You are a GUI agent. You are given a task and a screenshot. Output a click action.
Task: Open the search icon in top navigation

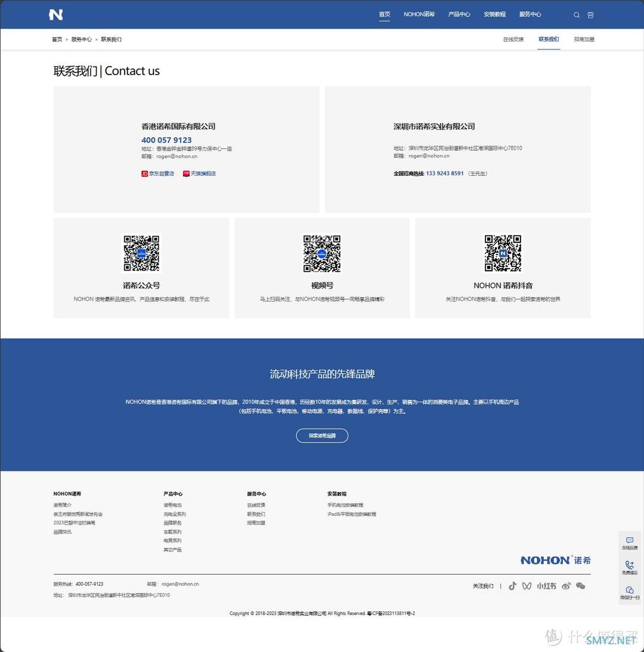577,15
